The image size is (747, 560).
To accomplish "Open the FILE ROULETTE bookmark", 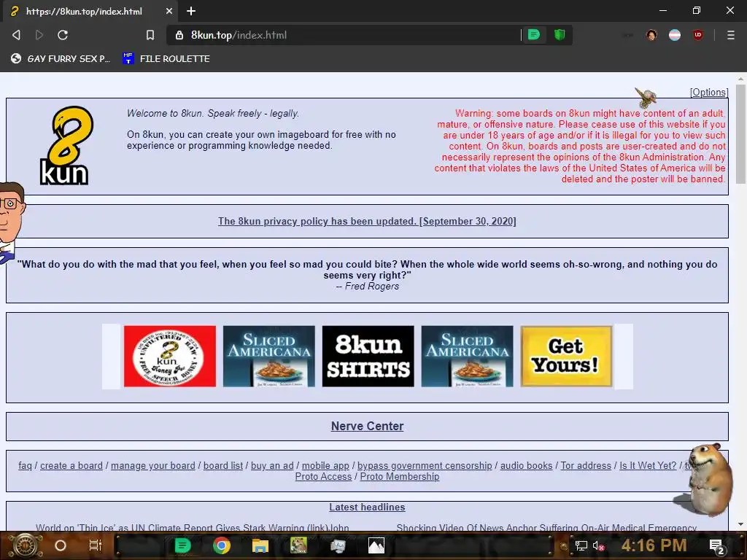I will pyautogui.click(x=166, y=58).
